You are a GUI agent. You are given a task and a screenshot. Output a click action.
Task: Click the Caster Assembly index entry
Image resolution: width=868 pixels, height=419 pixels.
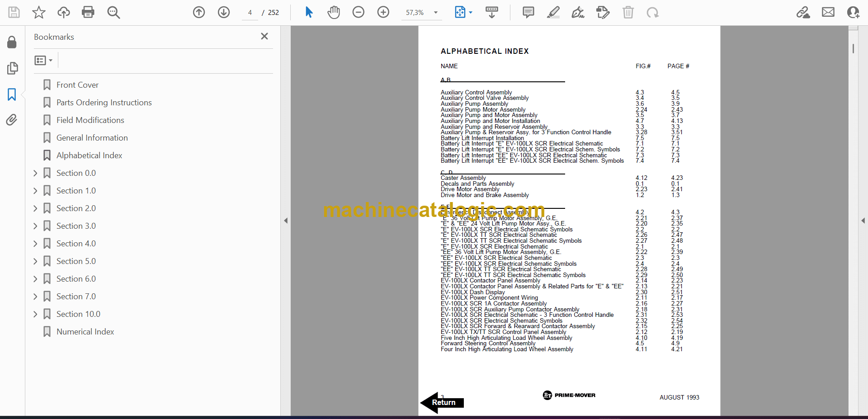(463, 178)
